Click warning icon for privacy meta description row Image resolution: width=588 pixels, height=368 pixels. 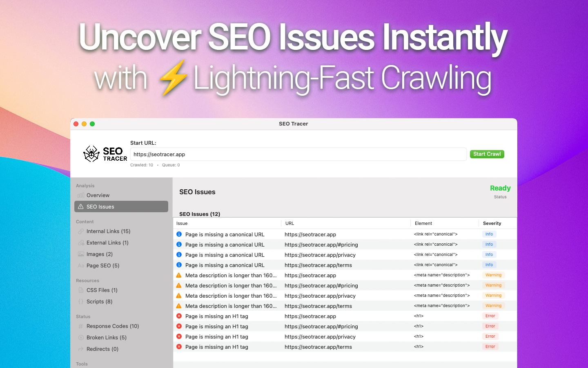coord(179,296)
